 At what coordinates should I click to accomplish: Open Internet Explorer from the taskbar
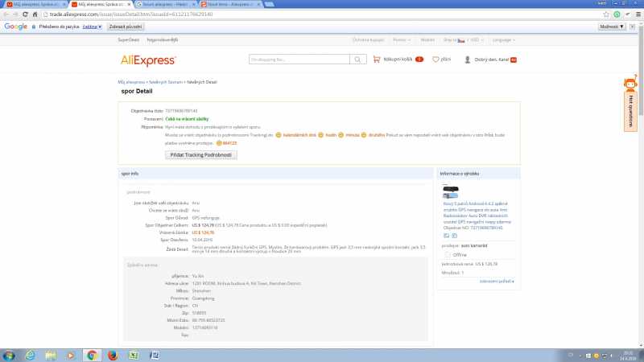pos(29,355)
